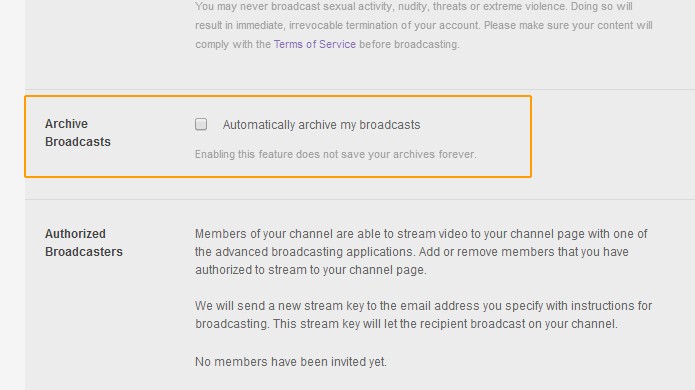
Task: Click the divider line above Authorized Broadcasters
Action: 360,199
